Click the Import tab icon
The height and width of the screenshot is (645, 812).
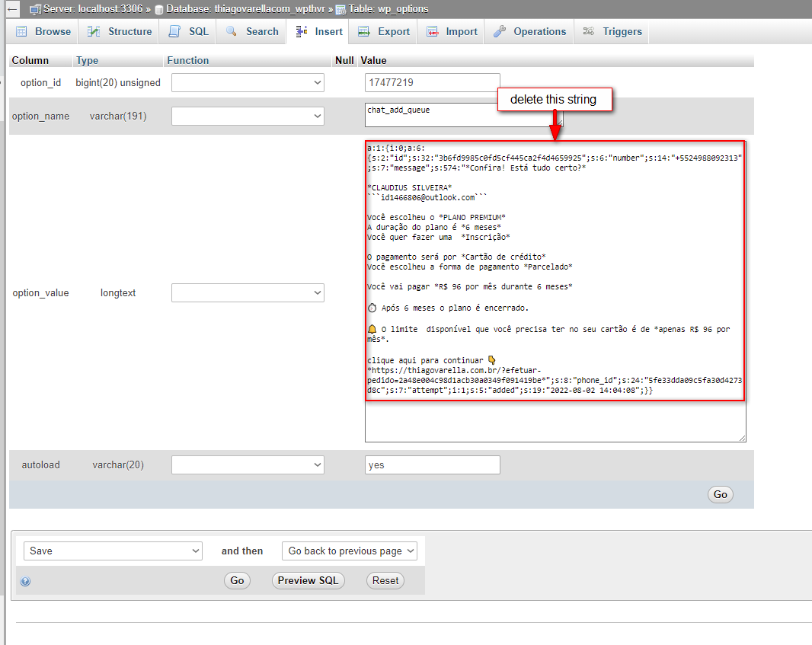pyautogui.click(x=433, y=31)
